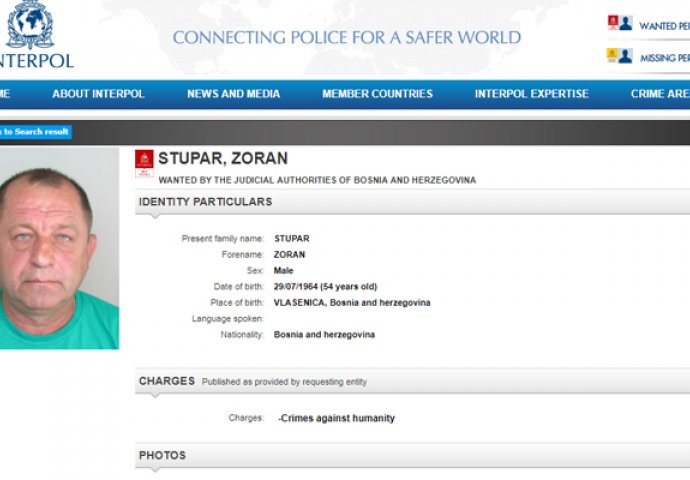Open the About INTERPOL menu
Image resolution: width=690 pixels, height=480 pixels.
click(98, 94)
